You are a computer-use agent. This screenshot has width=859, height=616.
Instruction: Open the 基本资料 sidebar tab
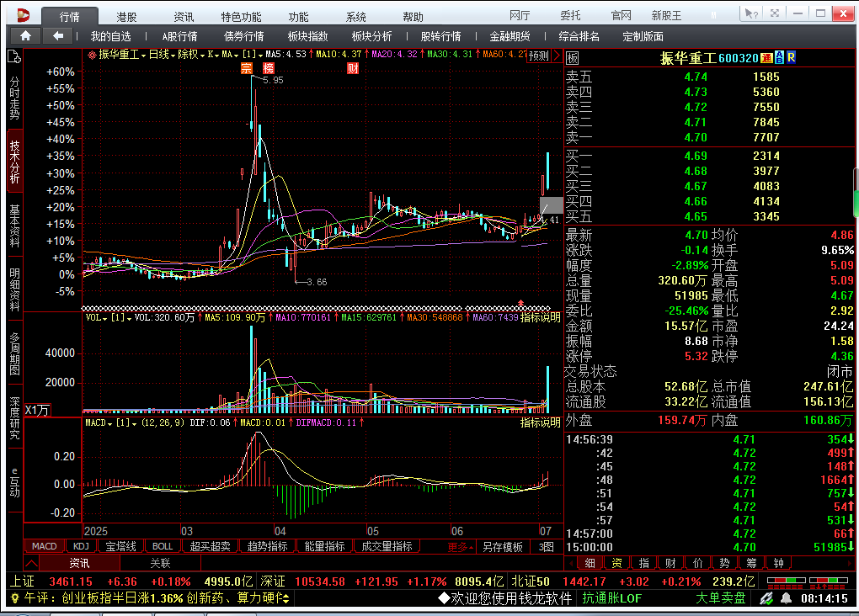15,226
